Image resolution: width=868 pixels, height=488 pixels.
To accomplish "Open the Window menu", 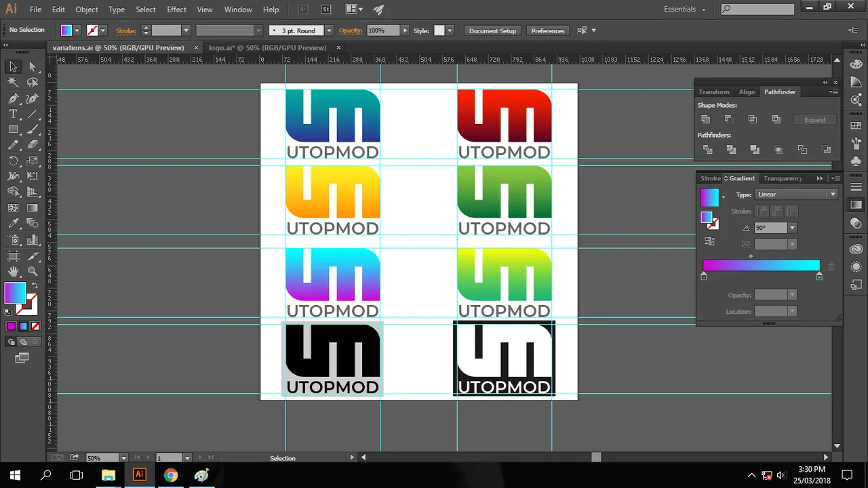I will tap(238, 9).
